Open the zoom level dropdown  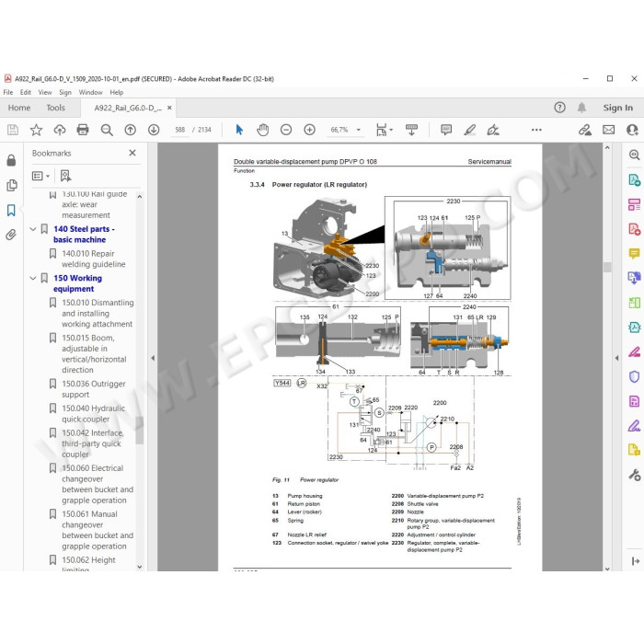click(x=359, y=130)
